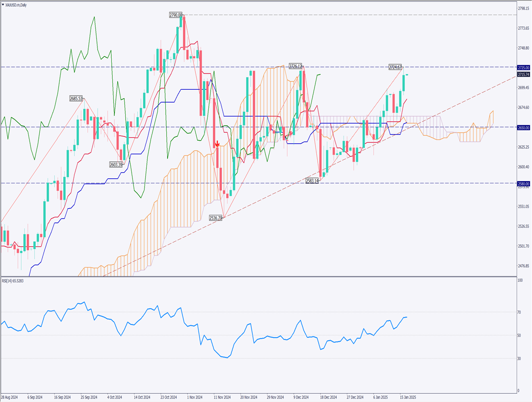Click the 28 Aug 2024 date label
This screenshot has height=402, width=532.
(10, 397)
